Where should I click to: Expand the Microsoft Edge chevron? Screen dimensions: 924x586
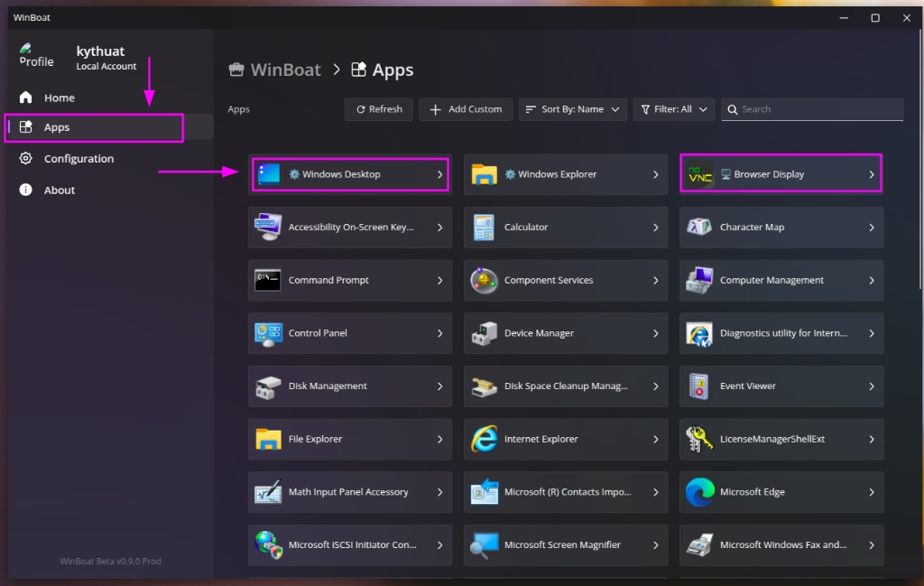(x=871, y=492)
